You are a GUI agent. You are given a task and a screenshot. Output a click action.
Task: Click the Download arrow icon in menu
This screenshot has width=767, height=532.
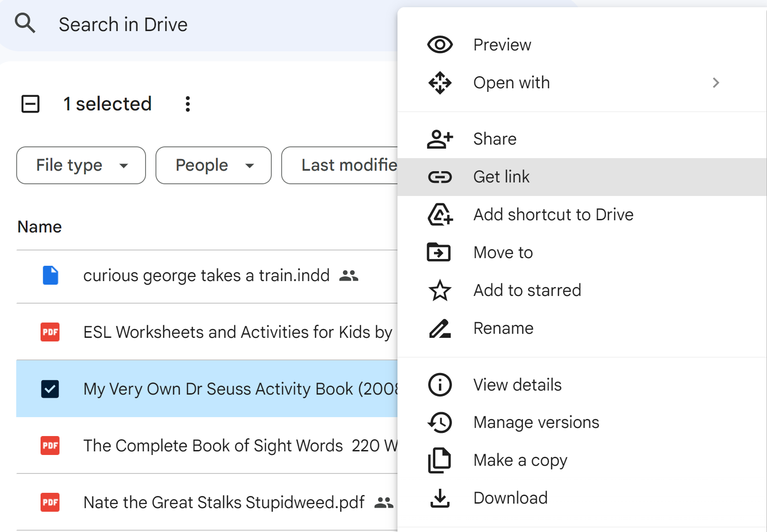(x=440, y=498)
